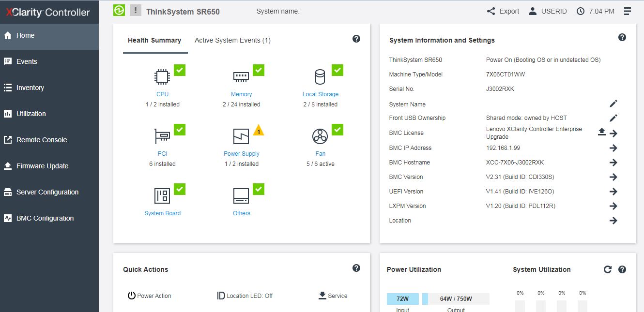This screenshot has width=644, height=312.
Task: Click the Memory health icon
Action: tap(242, 76)
